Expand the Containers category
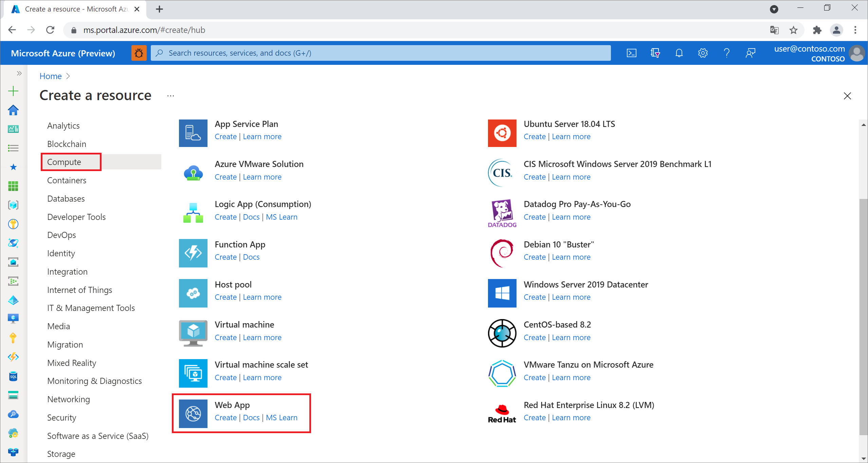Image resolution: width=868 pixels, height=463 pixels. click(x=67, y=180)
